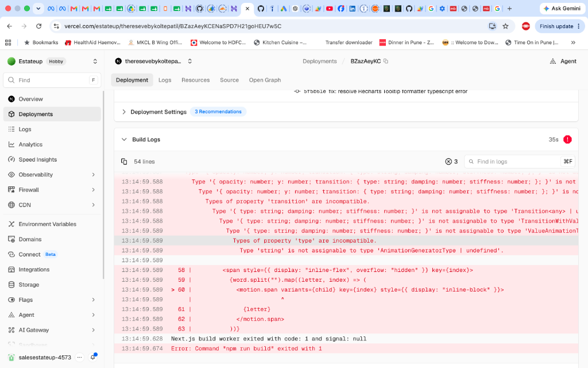The height and width of the screenshot is (368, 588).
Task: Copy the BZazAeyKC deployment ID
Action: 386,61
